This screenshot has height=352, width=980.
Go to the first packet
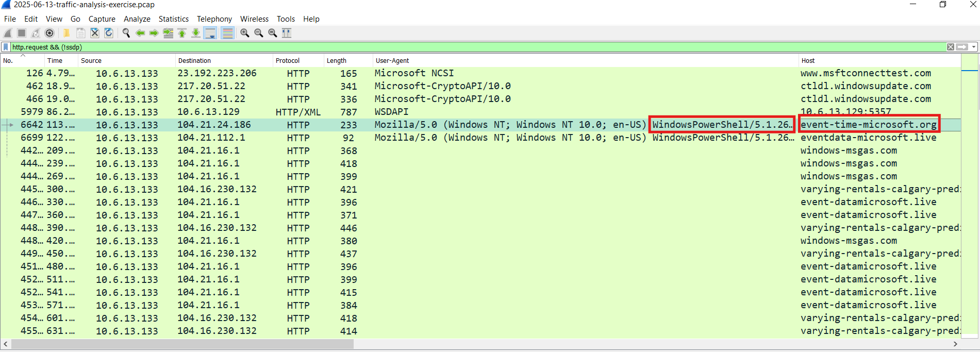coord(182,33)
